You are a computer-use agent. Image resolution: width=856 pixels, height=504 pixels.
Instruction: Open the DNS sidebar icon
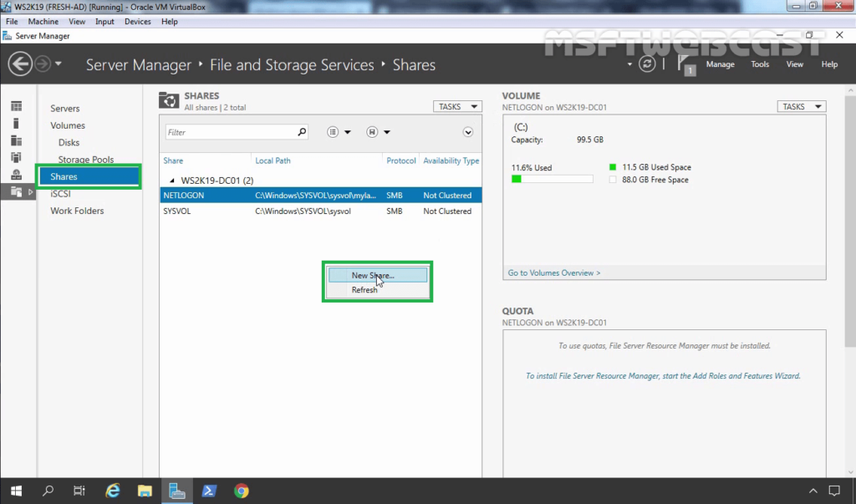point(17,175)
